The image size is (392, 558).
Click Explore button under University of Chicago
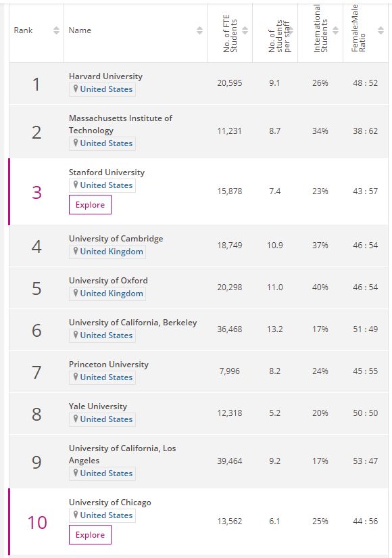[x=90, y=534]
